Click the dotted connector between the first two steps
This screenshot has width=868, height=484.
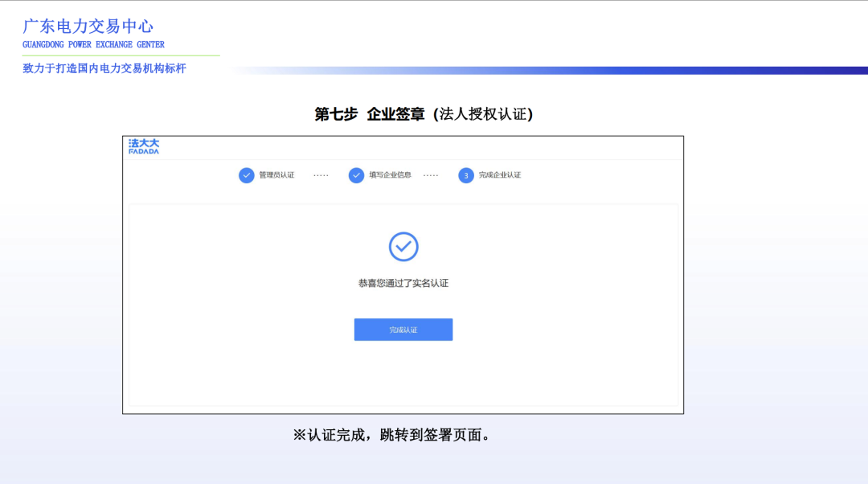tap(320, 175)
